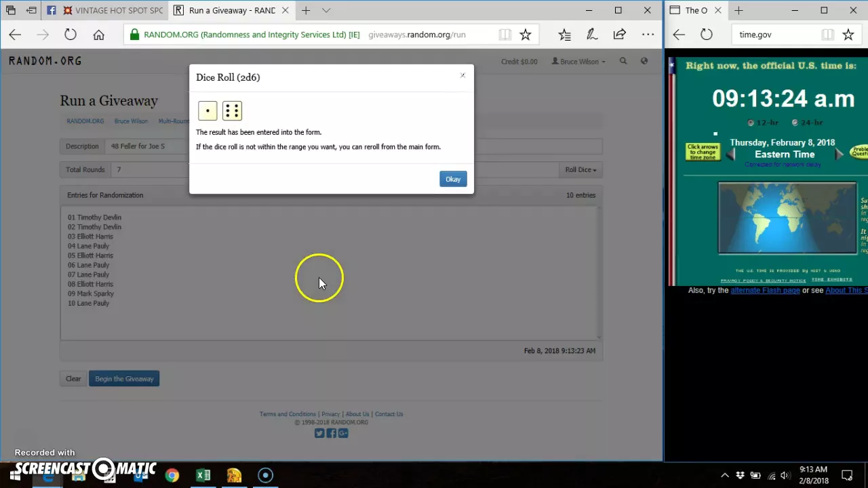This screenshot has width=868, height=488.
Task: Click the search magnifier on RANDOM.ORG
Action: (x=623, y=61)
